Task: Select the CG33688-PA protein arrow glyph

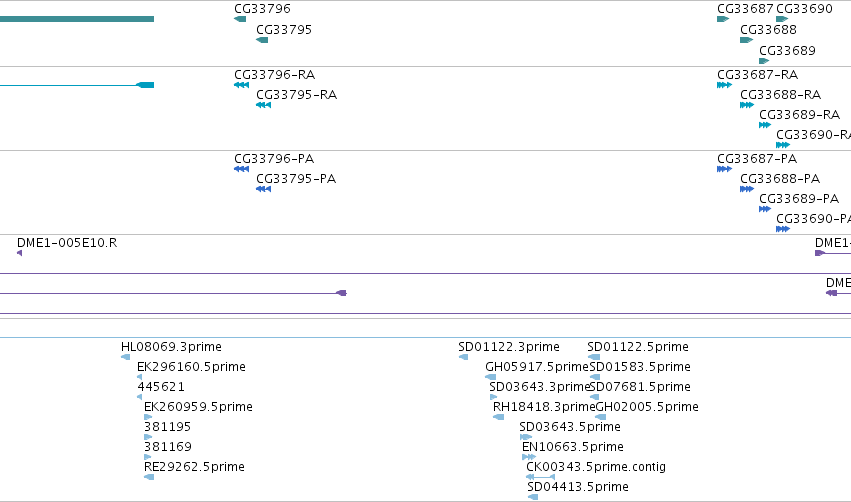Action: [747, 189]
